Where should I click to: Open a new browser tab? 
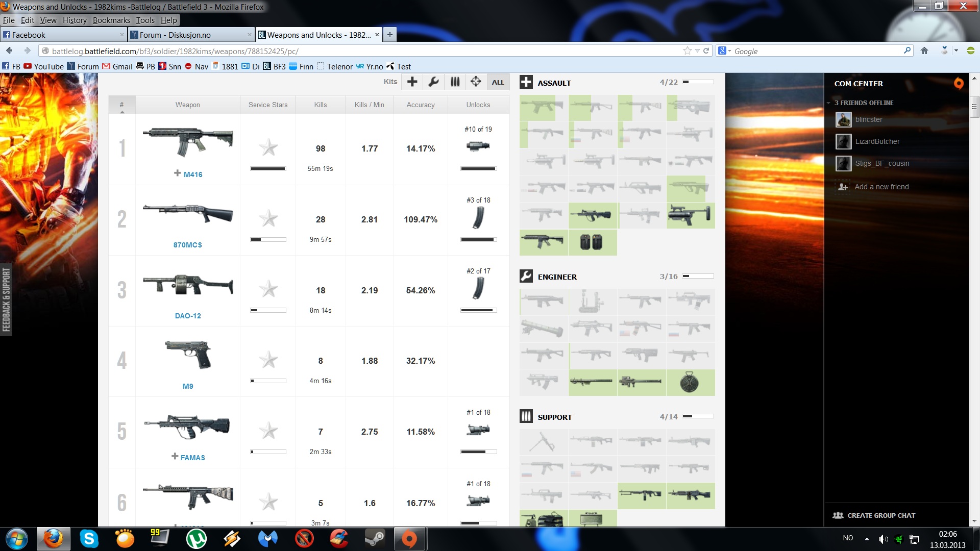click(389, 35)
